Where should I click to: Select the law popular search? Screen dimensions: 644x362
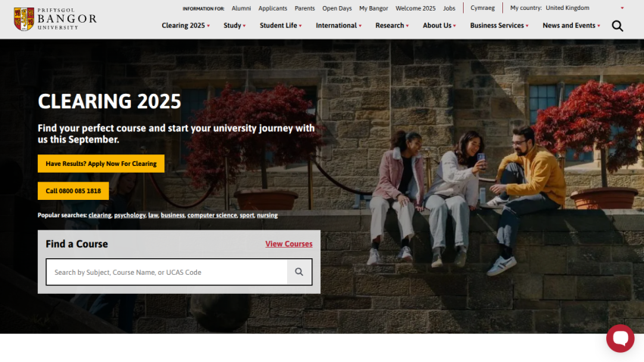(x=153, y=215)
